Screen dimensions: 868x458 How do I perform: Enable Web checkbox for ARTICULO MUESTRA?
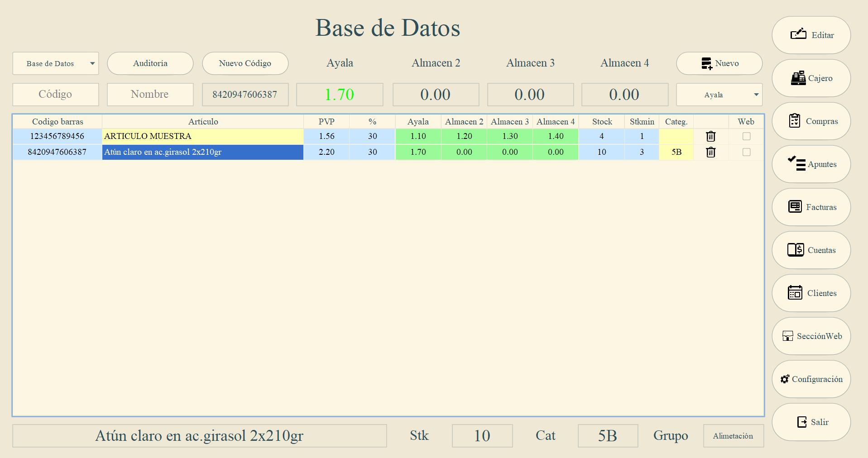[747, 136]
